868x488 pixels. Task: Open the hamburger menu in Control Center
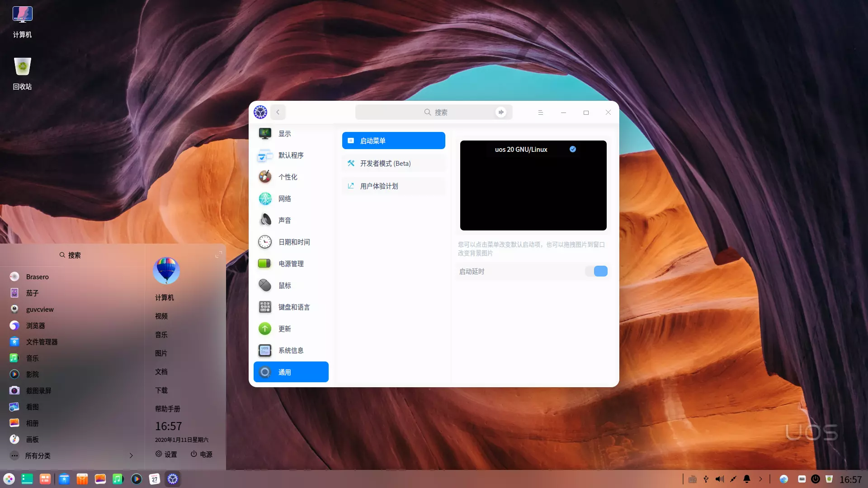540,112
